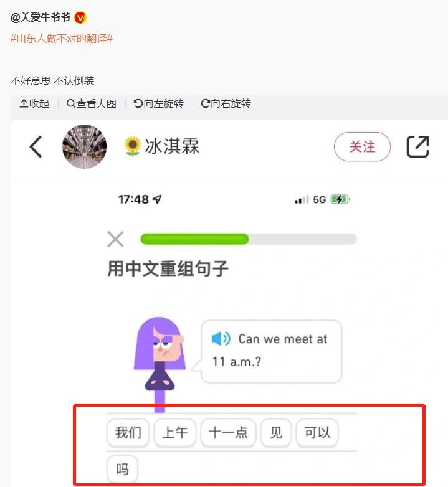Tap the battery charging status icon
The width and height of the screenshot is (448, 487).
[340, 199]
